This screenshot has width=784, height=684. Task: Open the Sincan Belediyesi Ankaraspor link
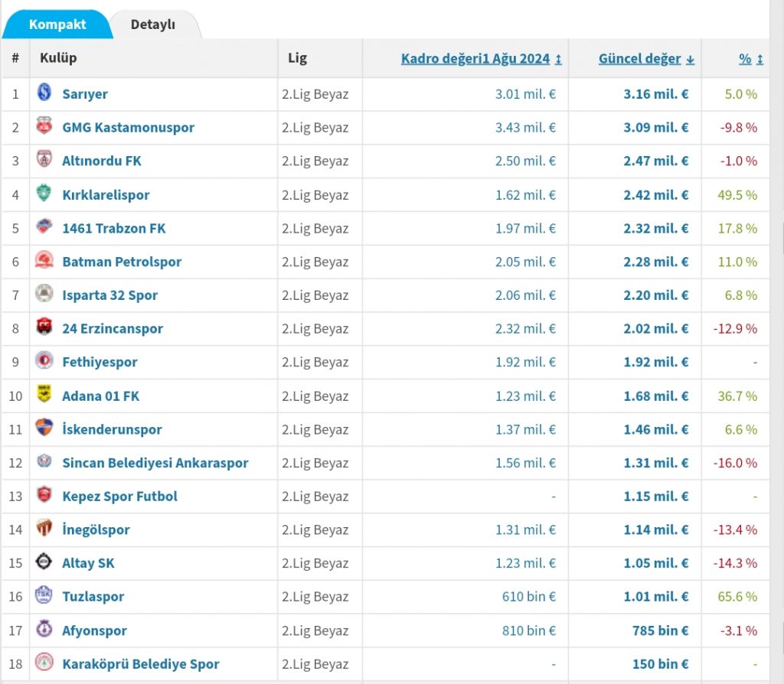point(155,463)
